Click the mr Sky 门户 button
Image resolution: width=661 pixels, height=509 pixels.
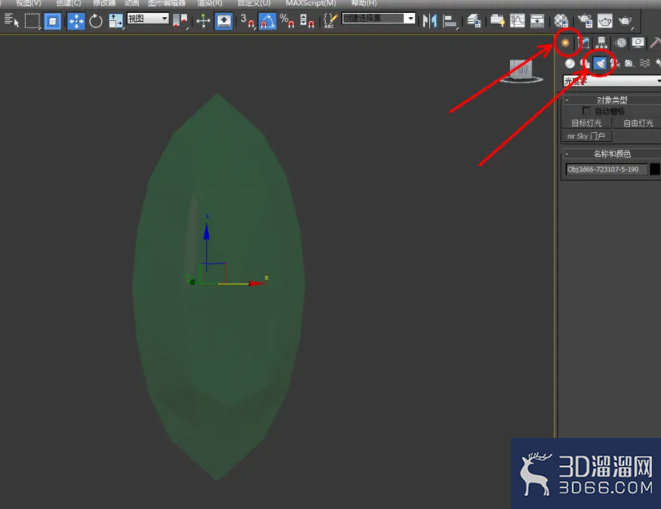[586, 136]
